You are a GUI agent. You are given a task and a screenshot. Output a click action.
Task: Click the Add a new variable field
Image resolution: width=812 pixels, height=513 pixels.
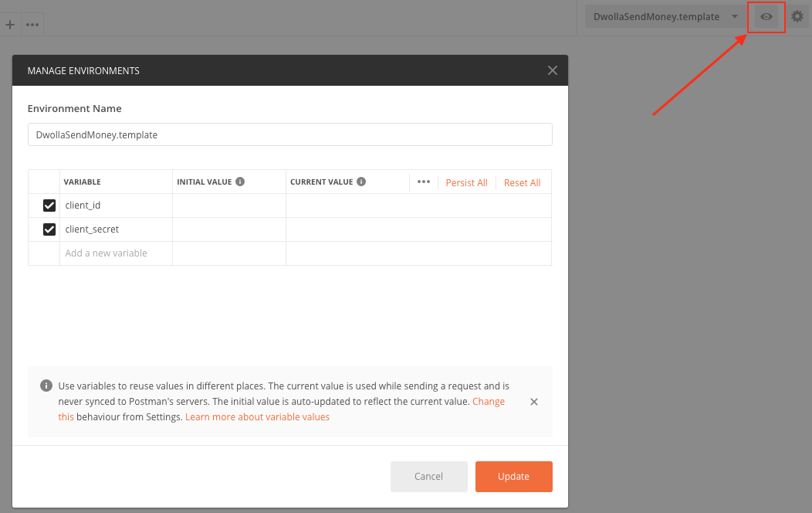click(x=116, y=253)
